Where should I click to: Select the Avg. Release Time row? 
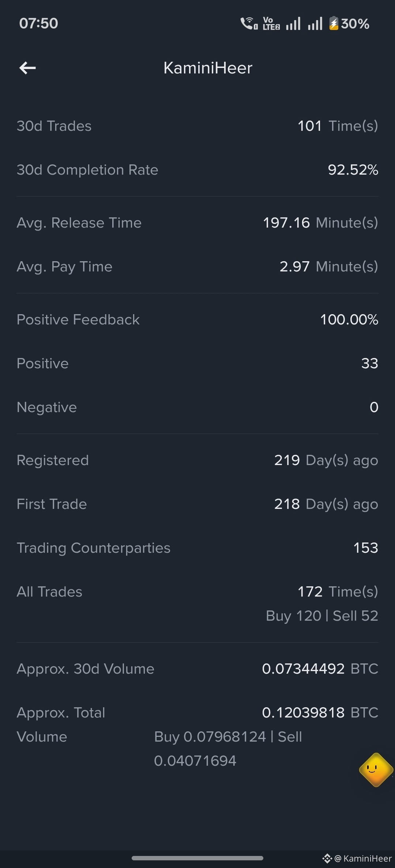click(197, 223)
